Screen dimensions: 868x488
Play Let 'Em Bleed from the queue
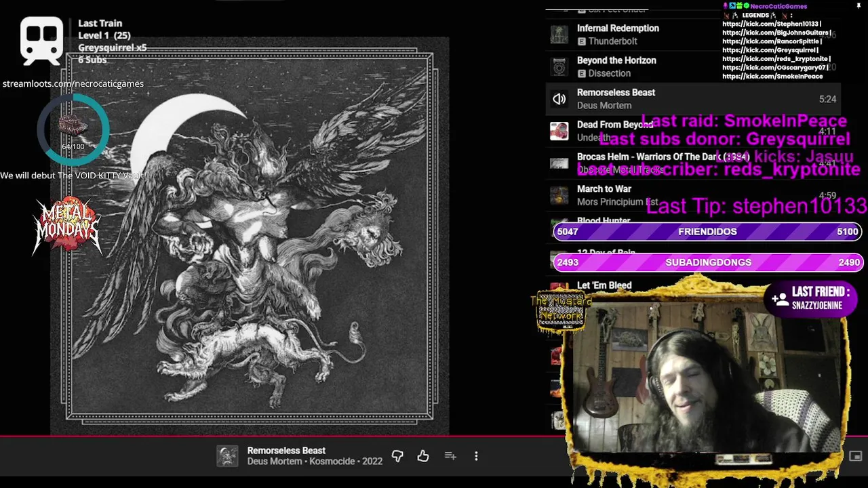point(604,285)
